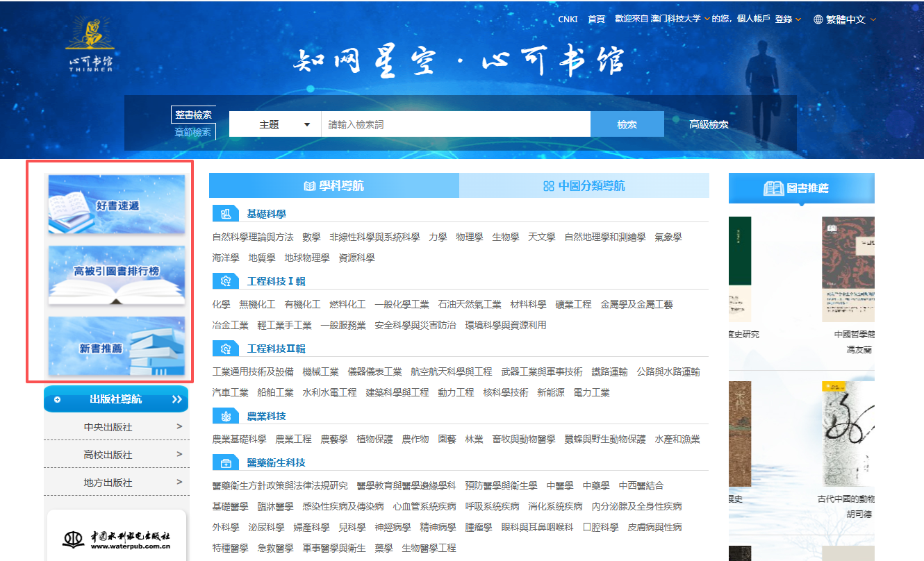Open the 新書推薦 banner

[117, 346]
